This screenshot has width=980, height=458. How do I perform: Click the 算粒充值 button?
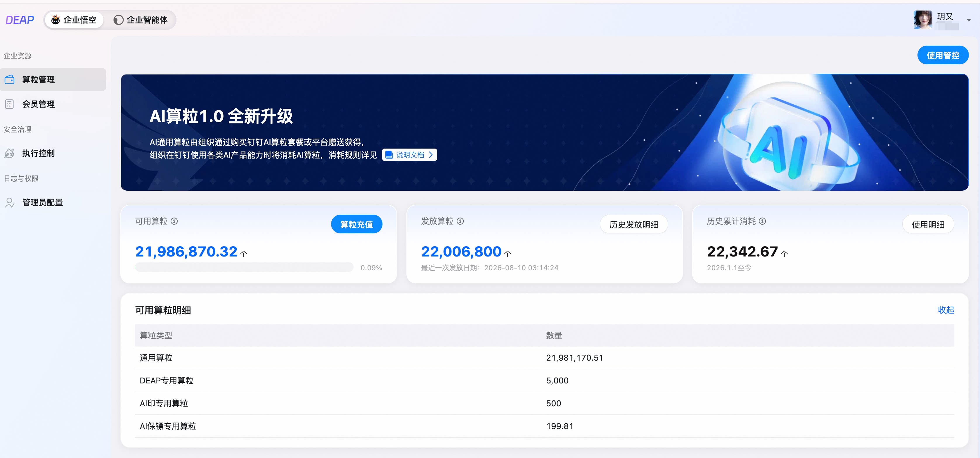[356, 224]
